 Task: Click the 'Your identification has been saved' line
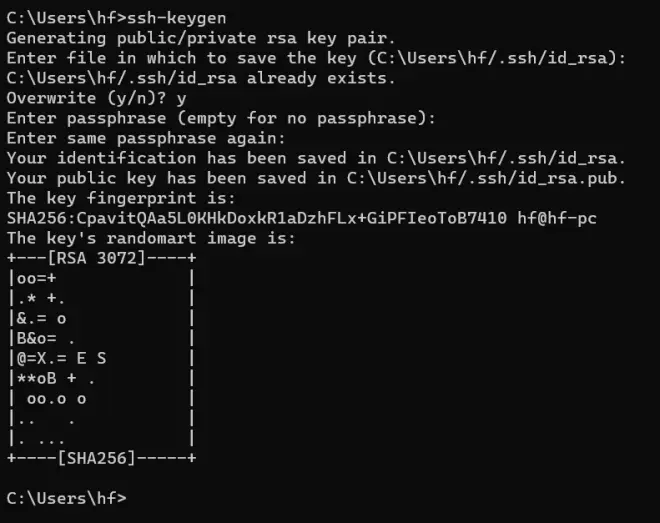(x=316, y=158)
